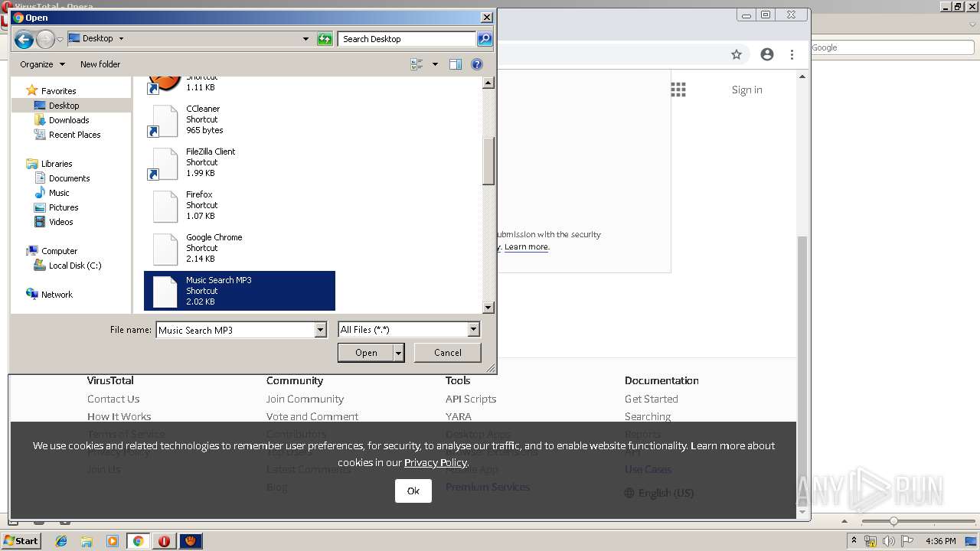The image size is (980, 551).
Task: Select the Google Chrome shortcut file
Action: (x=240, y=249)
